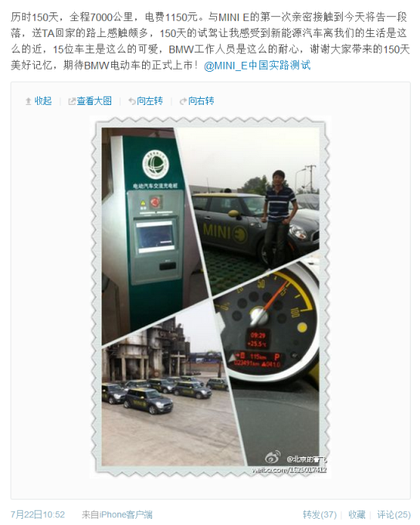This screenshot has width=420, height=525.
Task: Collapse the photo via 收起 text
Action: pos(43,101)
